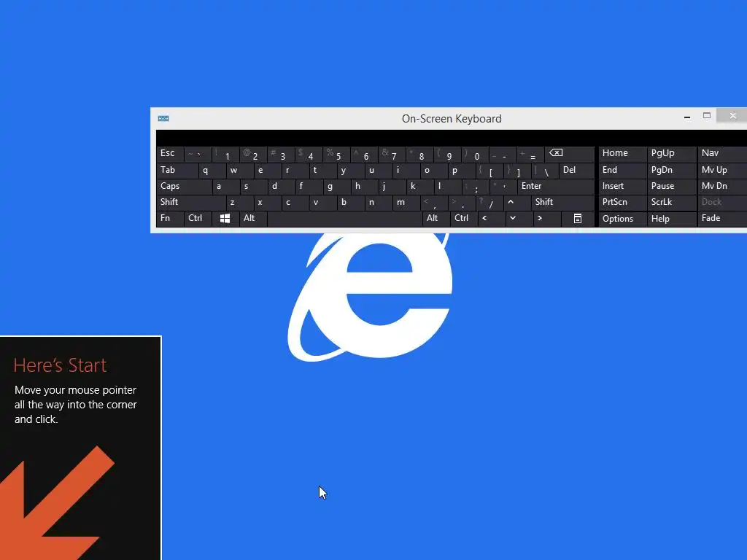747x560 pixels.
Task: Toggle the left Alt key
Action: 253,219
